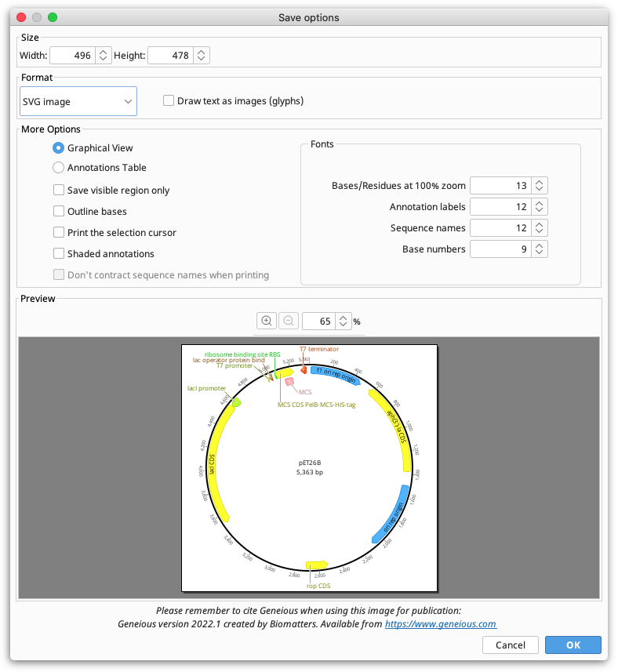The width and height of the screenshot is (618, 672).
Task: Click the Cancel button
Action: [510, 645]
